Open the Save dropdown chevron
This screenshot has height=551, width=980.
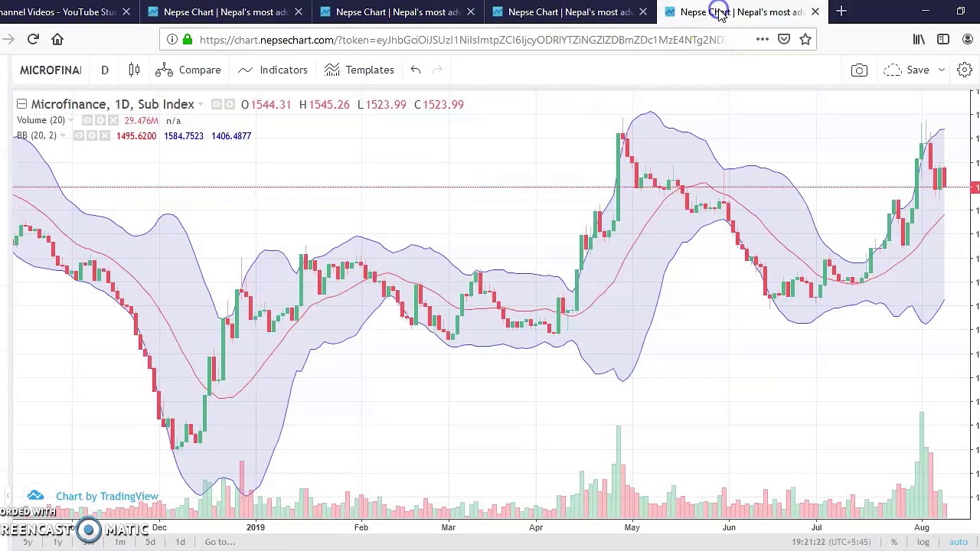(942, 70)
